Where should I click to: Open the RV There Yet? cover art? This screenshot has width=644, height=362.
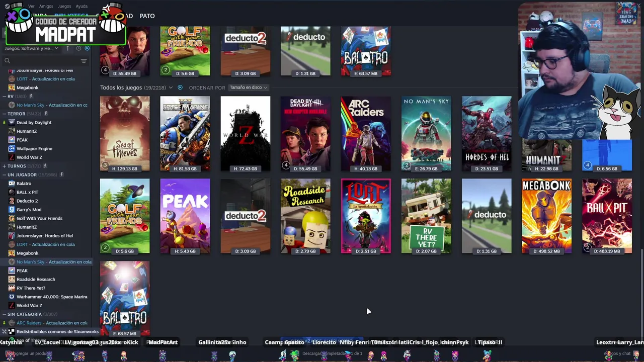tap(426, 216)
